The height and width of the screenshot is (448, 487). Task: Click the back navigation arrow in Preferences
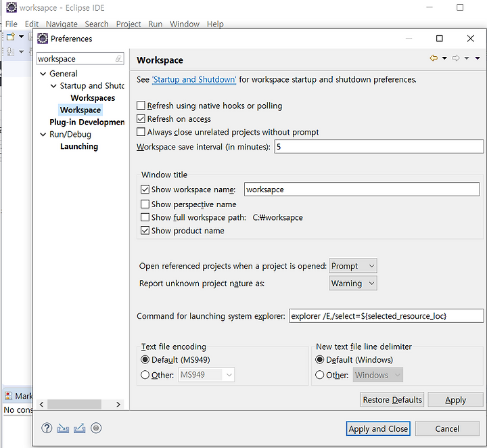(x=434, y=58)
